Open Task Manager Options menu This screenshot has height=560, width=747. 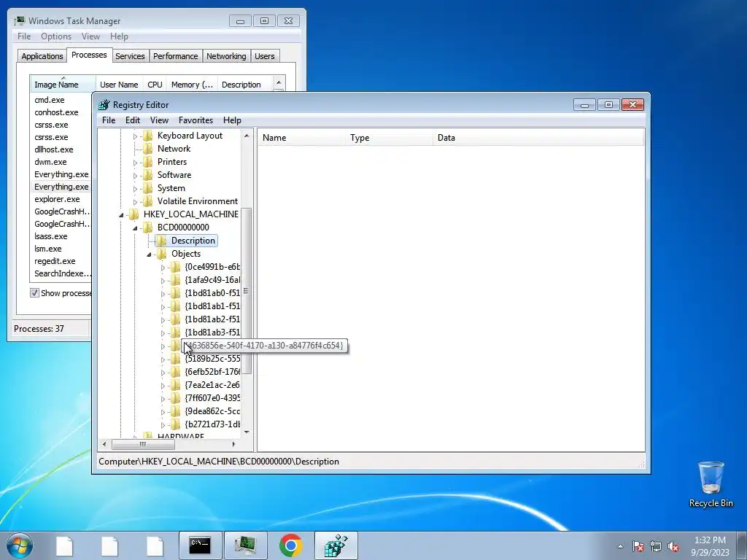point(56,36)
